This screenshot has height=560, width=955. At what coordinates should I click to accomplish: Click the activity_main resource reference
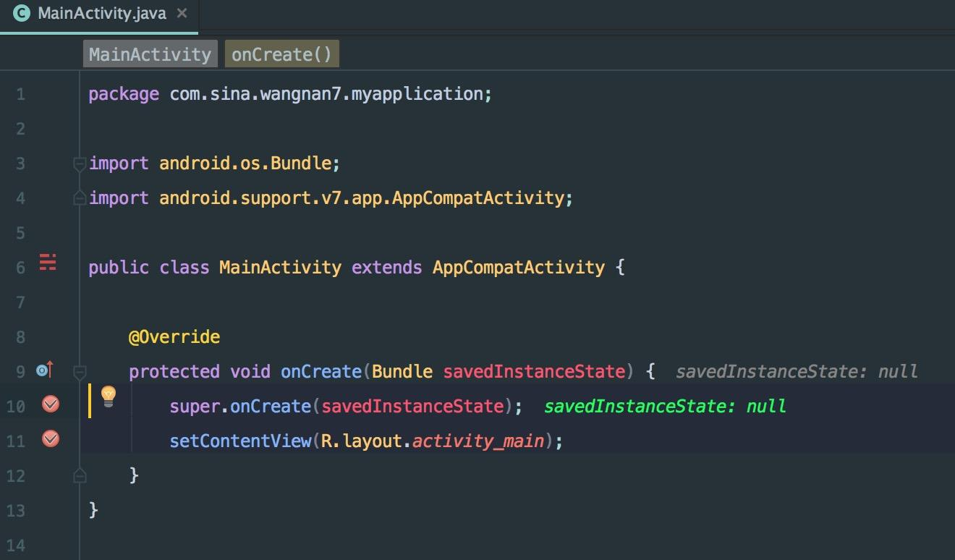click(478, 441)
